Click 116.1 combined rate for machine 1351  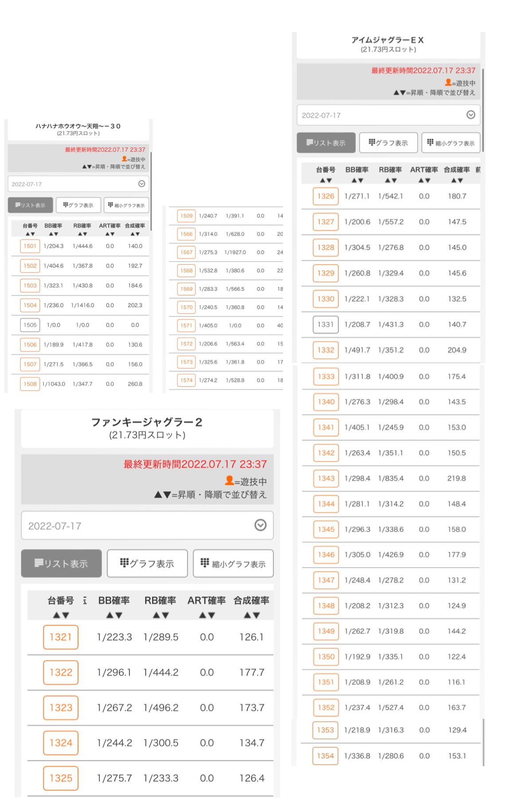click(x=457, y=682)
